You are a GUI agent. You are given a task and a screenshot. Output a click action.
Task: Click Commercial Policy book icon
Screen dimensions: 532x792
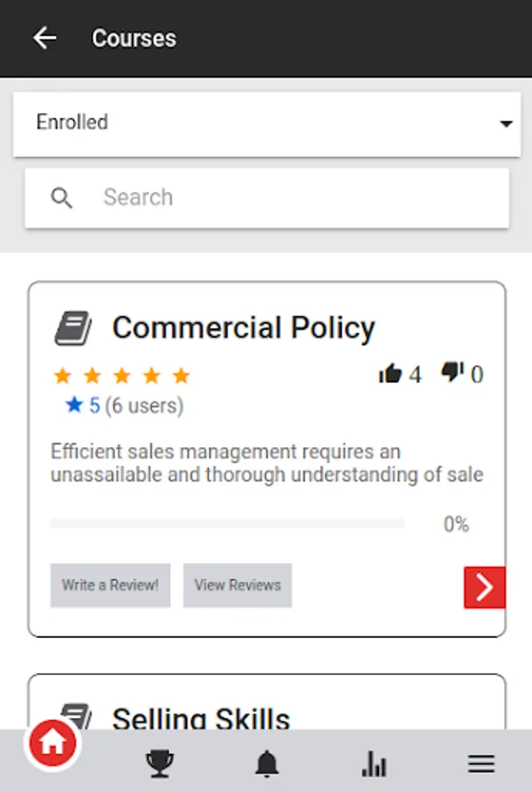point(73,328)
